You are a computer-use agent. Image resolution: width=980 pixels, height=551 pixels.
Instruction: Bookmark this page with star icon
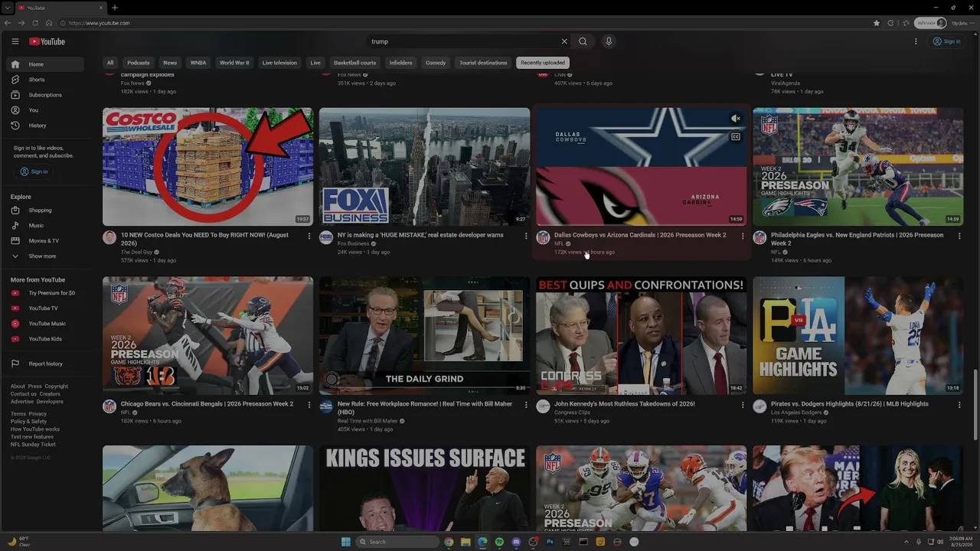click(877, 23)
